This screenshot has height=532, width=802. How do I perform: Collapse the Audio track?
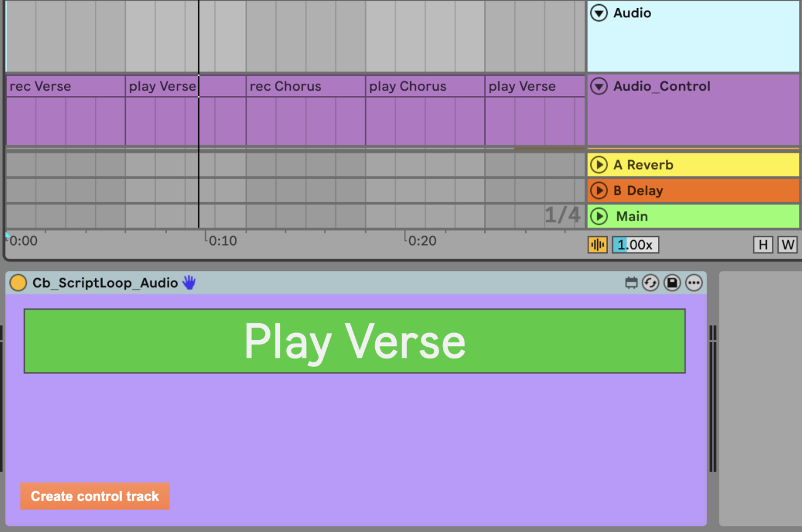click(599, 13)
